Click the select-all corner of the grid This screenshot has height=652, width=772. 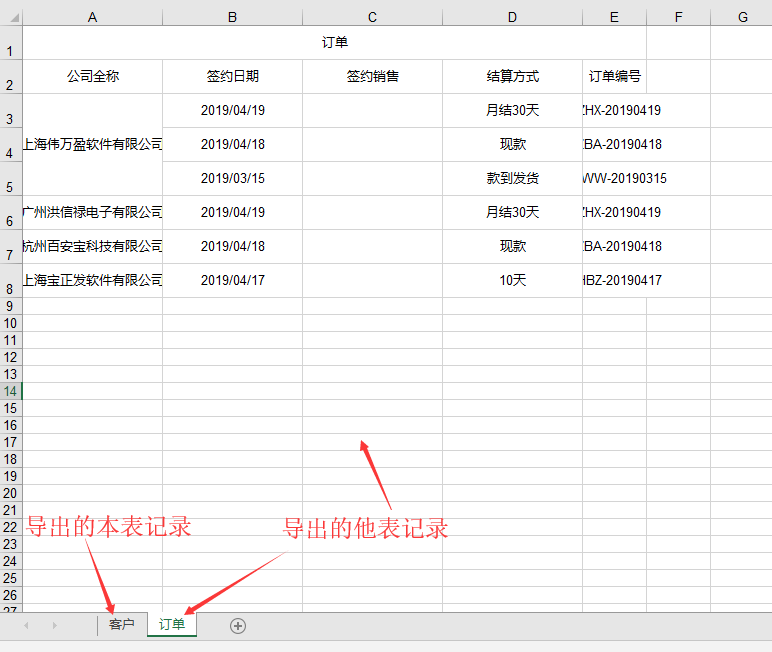11,17
